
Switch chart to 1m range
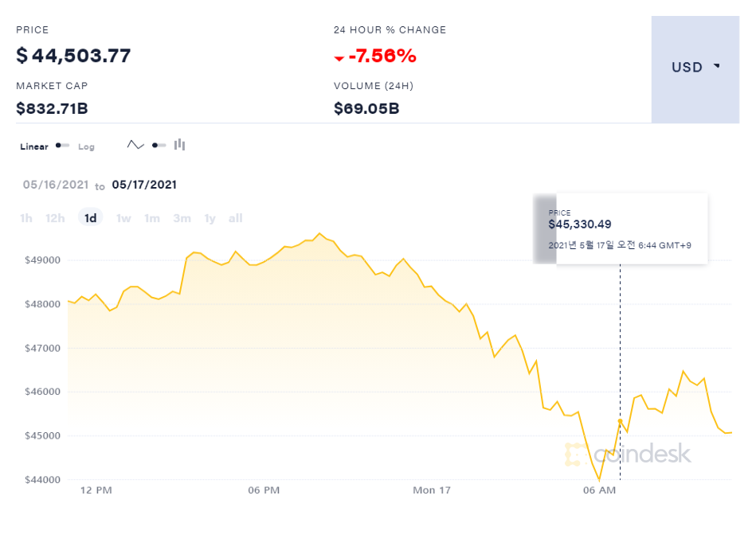click(x=152, y=218)
